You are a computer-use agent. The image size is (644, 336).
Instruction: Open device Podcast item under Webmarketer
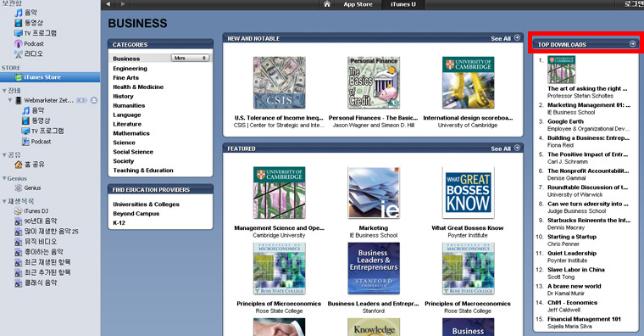pos(36,142)
